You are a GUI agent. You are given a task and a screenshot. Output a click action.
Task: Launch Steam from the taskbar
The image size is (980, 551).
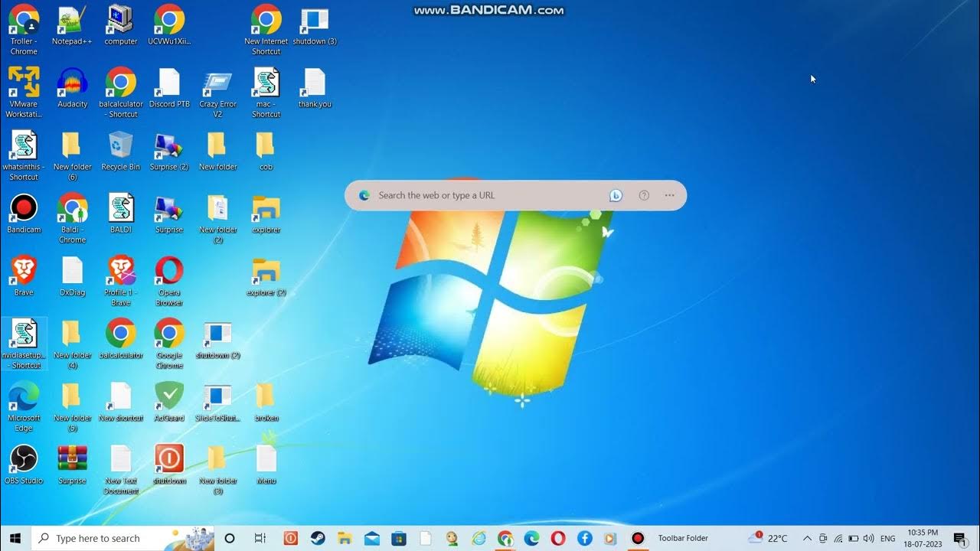tap(318, 538)
